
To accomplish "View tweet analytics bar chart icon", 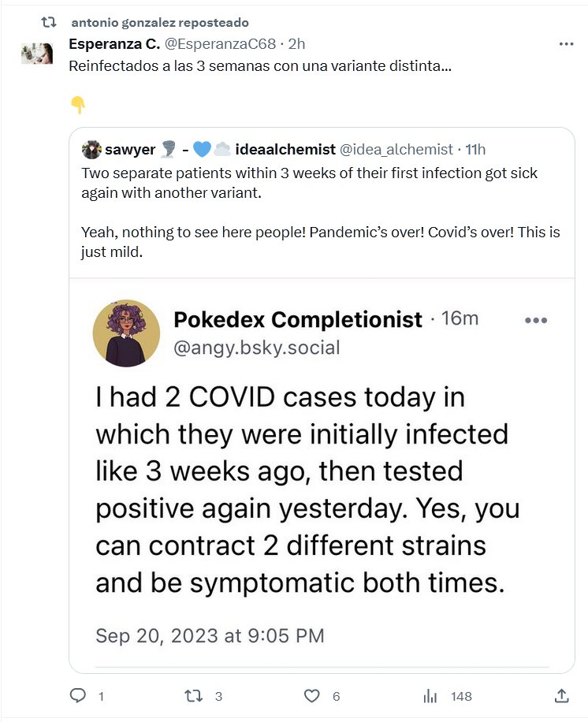I will 430,696.
